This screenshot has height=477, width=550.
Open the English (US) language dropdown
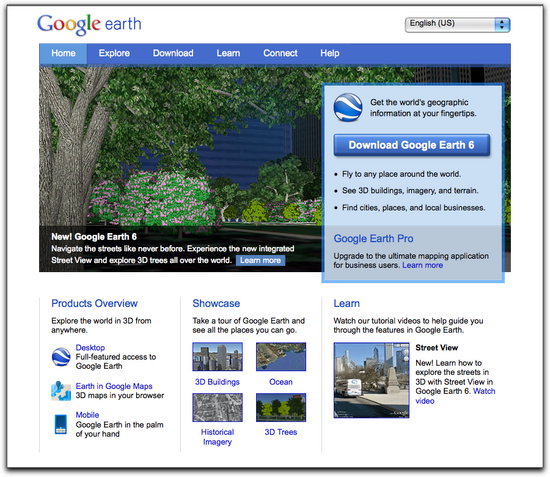click(457, 25)
